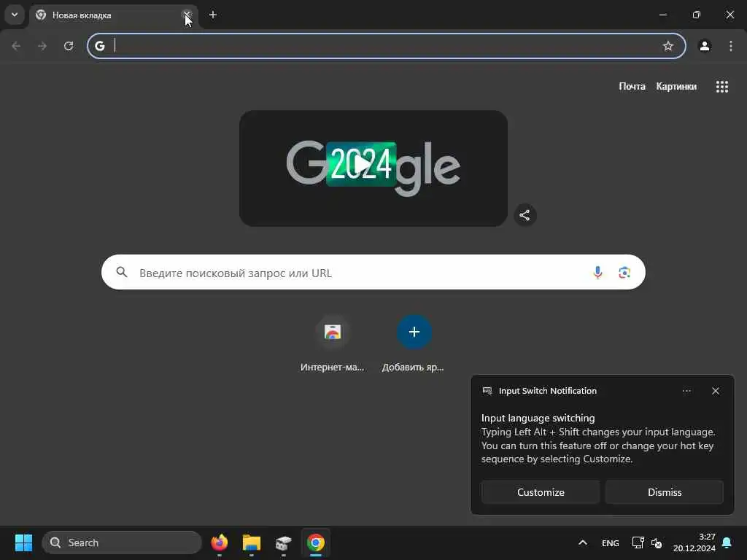Open the Chrome profile icon
Viewport: 747px width, 560px height.
coord(705,46)
